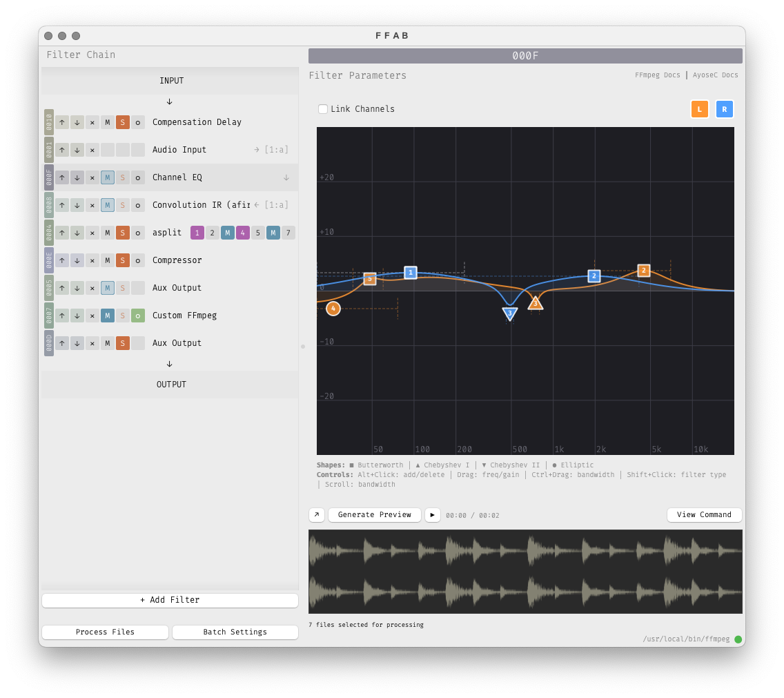This screenshot has height=698, width=784.
Task: Move Convolution IR filter up
Action: pos(62,205)
